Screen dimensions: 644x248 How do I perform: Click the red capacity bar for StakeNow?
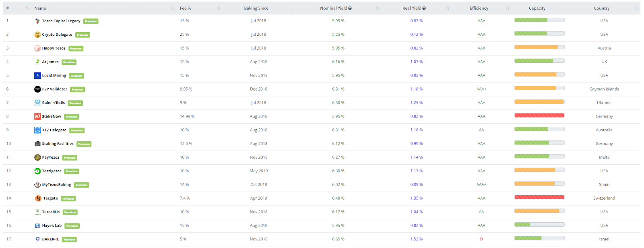(x=539, y=116)
